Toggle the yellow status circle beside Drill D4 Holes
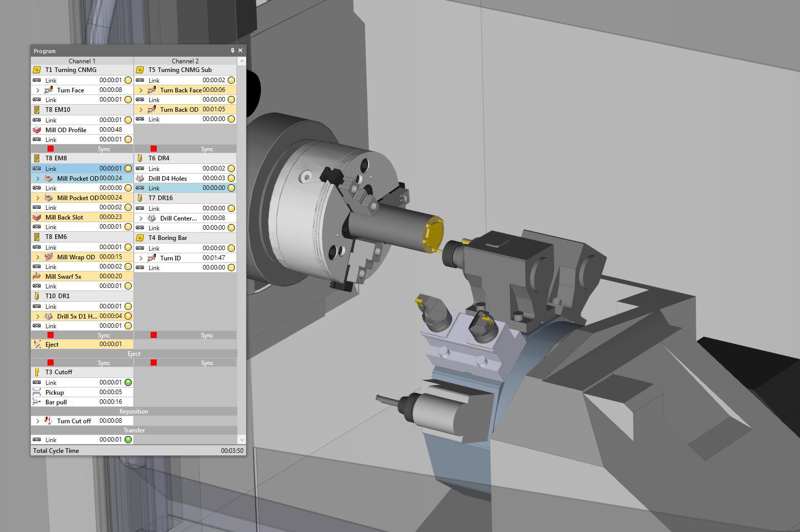This screenshot has height=532, width=800. [x=231, y=178]
